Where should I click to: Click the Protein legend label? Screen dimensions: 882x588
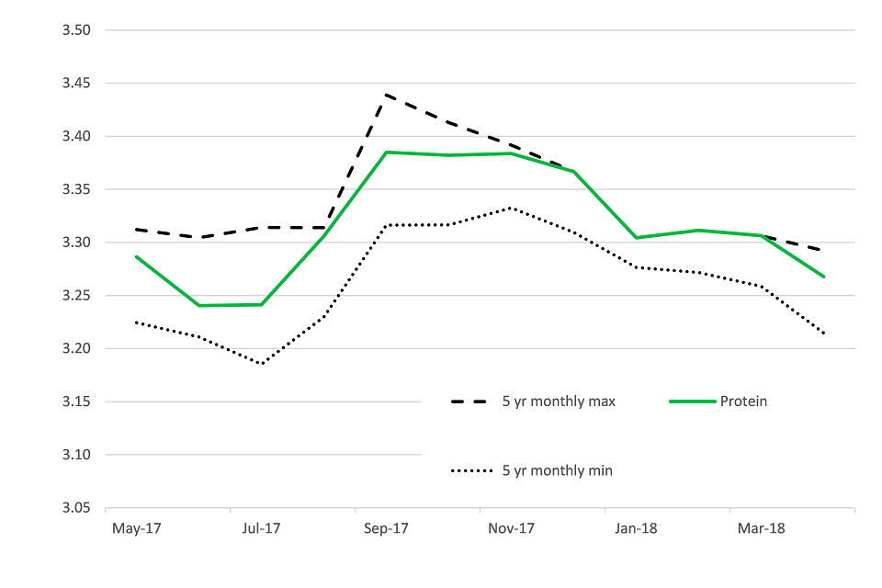pos(743,401)
